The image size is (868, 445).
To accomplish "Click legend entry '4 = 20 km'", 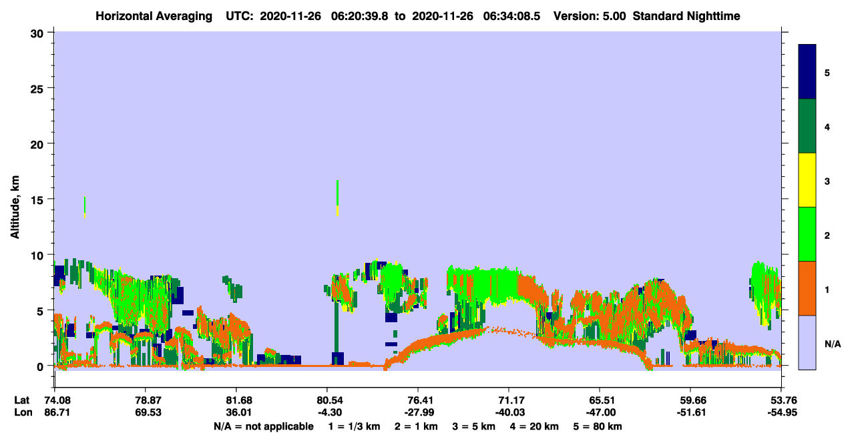I will pyautogui.click(x=535, y=426).
